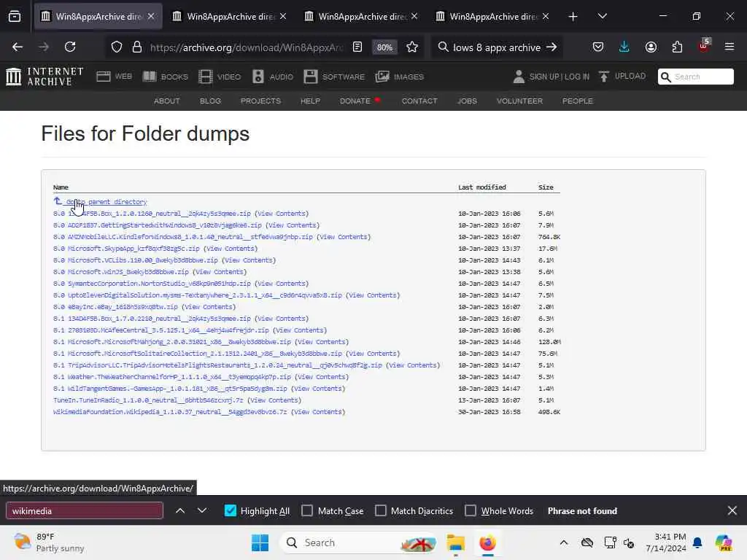
Task: Open the ABOUT page link
Action: click(167, 101)
